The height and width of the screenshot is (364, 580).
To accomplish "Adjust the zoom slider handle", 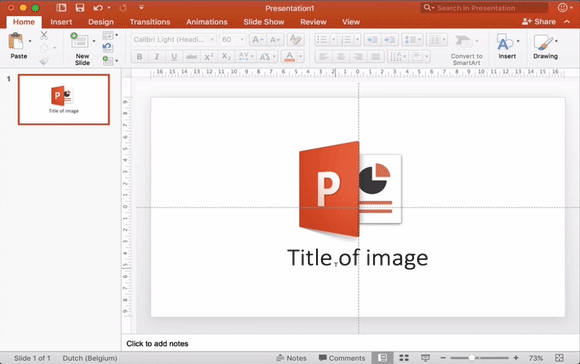I will (x=472, y=358).
